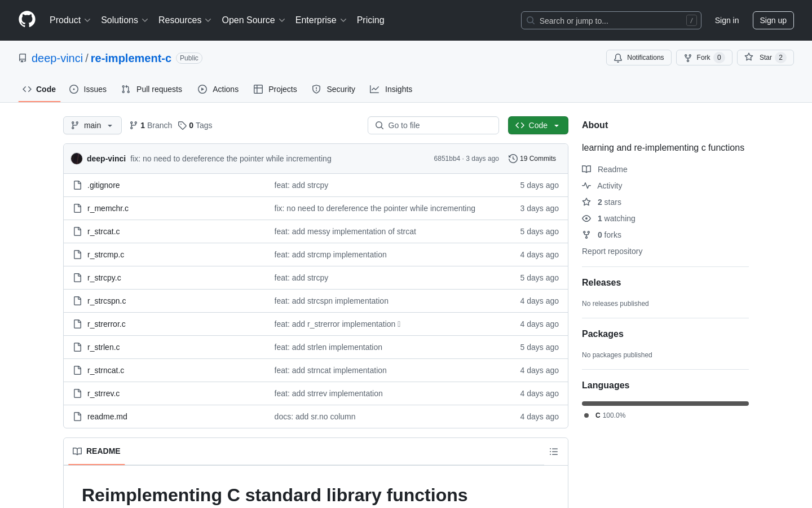The image size is (812, 508).
Task: Open the green Code dropdown button
Action: click(538, 125)
